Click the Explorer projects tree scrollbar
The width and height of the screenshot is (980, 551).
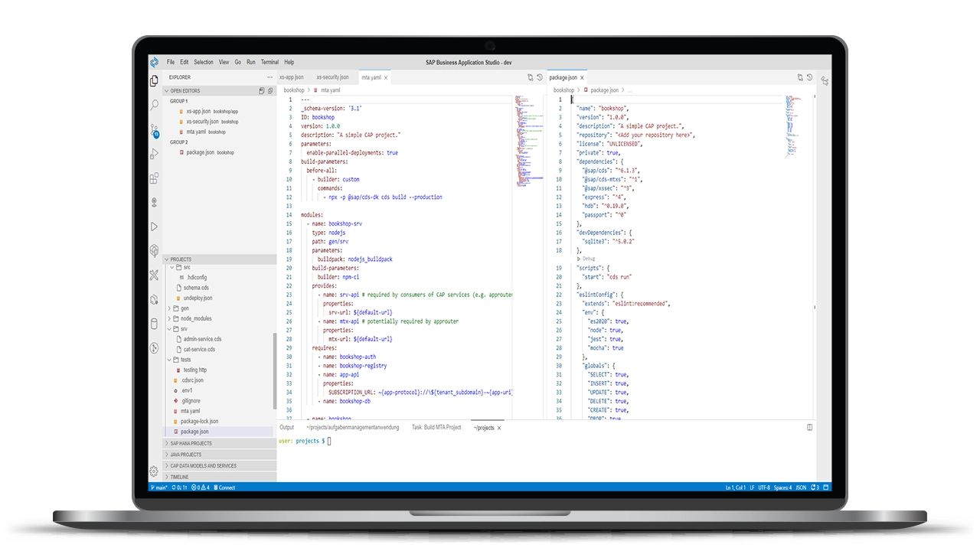pos(275,370)
